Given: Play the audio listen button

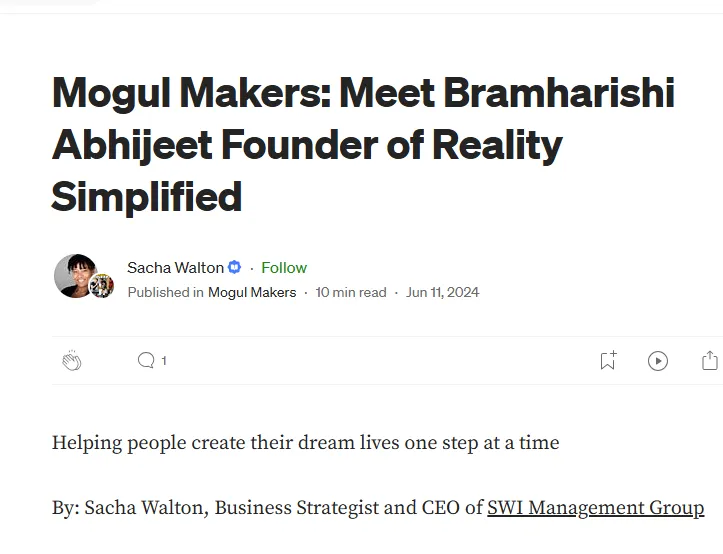Looking at the screenshot, I should tap(658, 361).
